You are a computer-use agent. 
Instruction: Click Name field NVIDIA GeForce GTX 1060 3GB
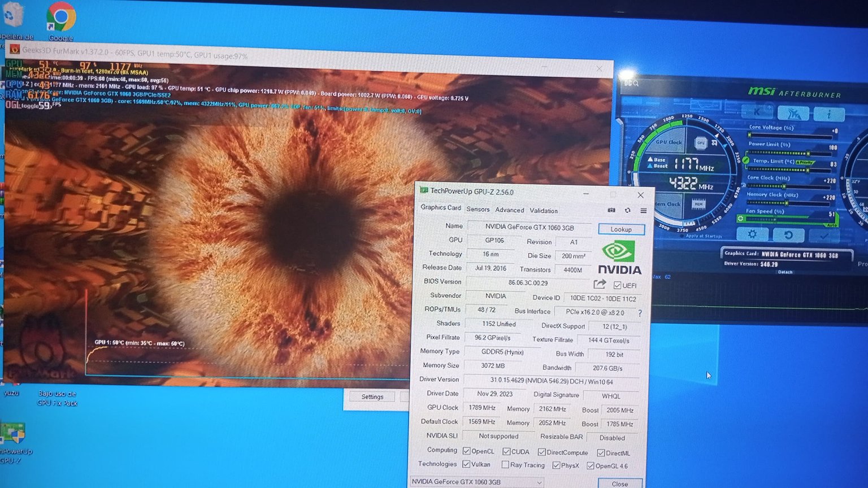coord(530,227)
